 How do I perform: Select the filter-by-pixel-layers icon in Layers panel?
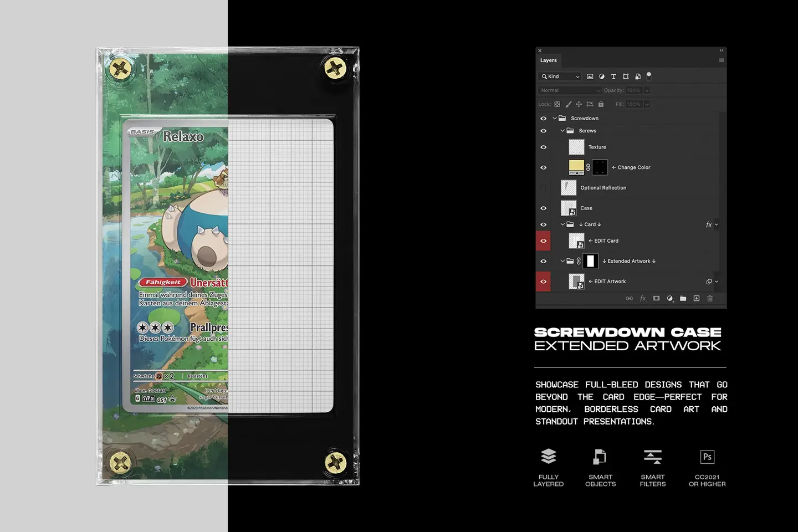[590, 76]
